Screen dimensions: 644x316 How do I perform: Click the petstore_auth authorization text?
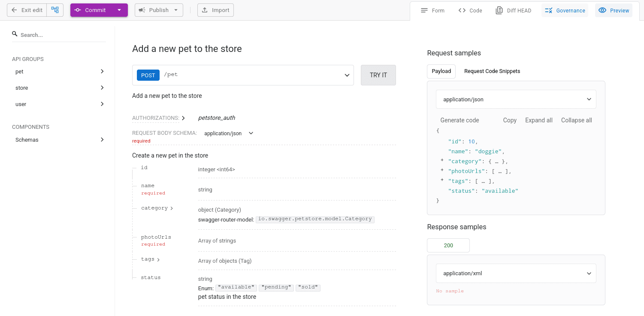click(217, 118)
